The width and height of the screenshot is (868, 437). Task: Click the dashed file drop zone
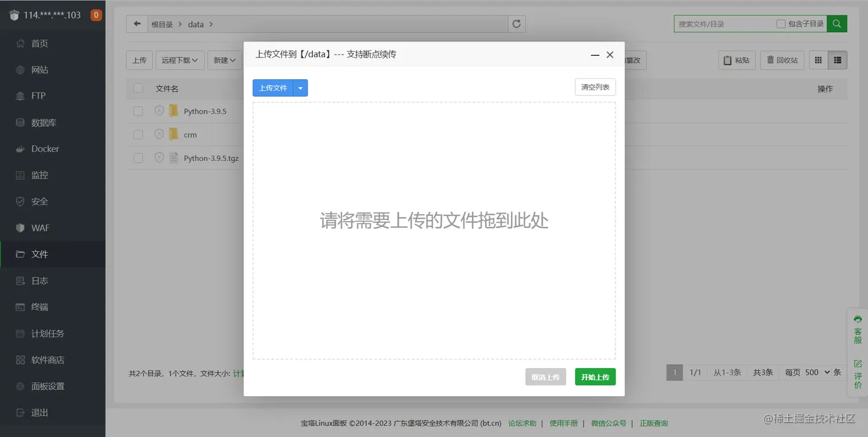[x=434, y=231]
